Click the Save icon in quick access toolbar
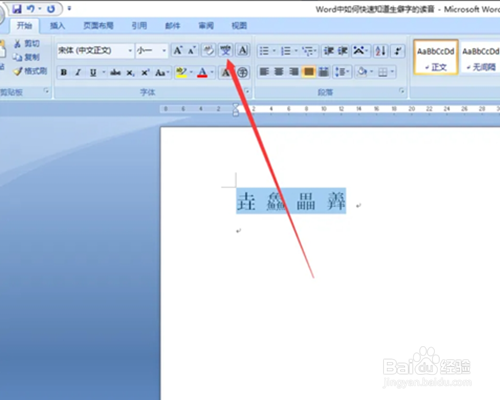Viewport: 500px width, 400px height. (17, 9)
